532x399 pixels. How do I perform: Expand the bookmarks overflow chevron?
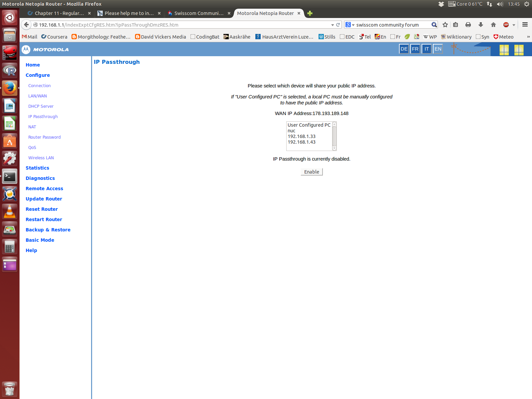point(528,37)
